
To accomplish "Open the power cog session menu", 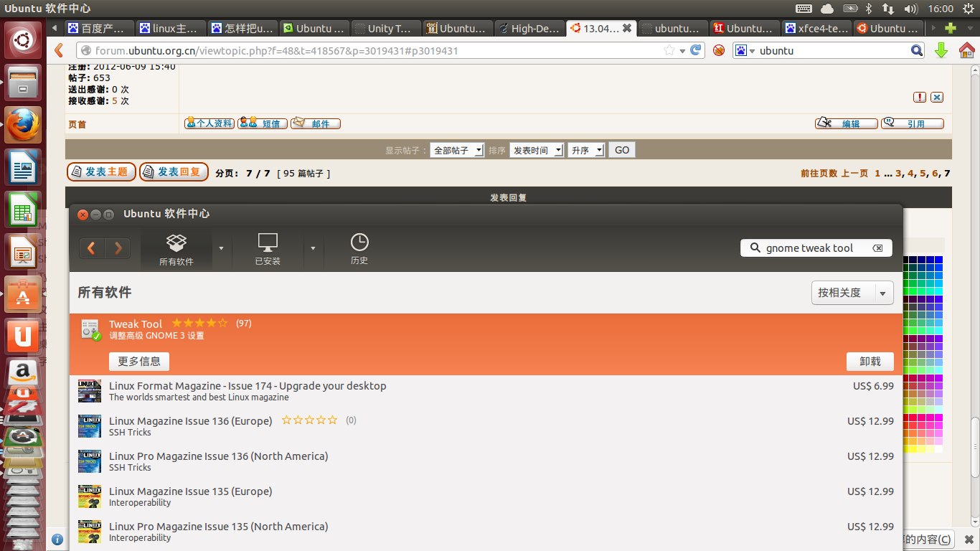I will (x=968, y=9).
